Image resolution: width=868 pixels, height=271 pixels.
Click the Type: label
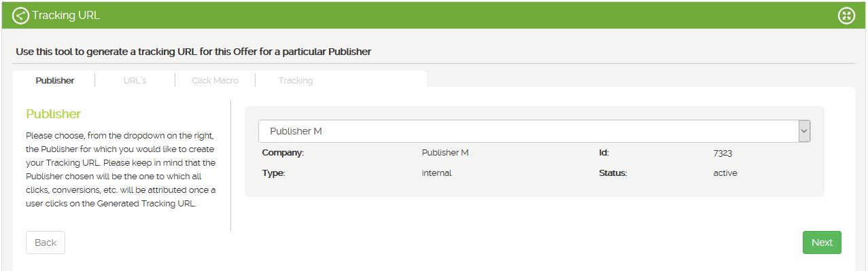pos(273,173)
